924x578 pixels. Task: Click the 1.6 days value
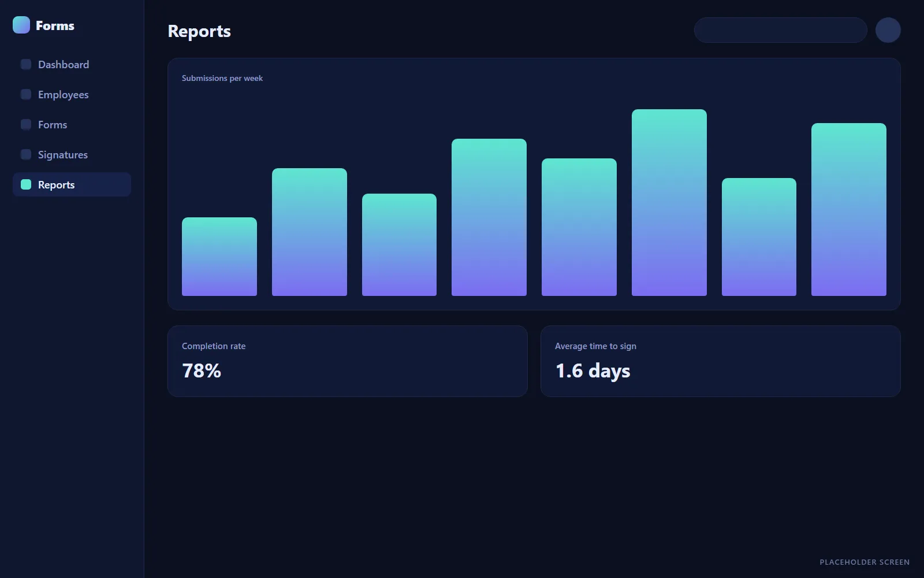pyautogui.click(x=593, y=371)
